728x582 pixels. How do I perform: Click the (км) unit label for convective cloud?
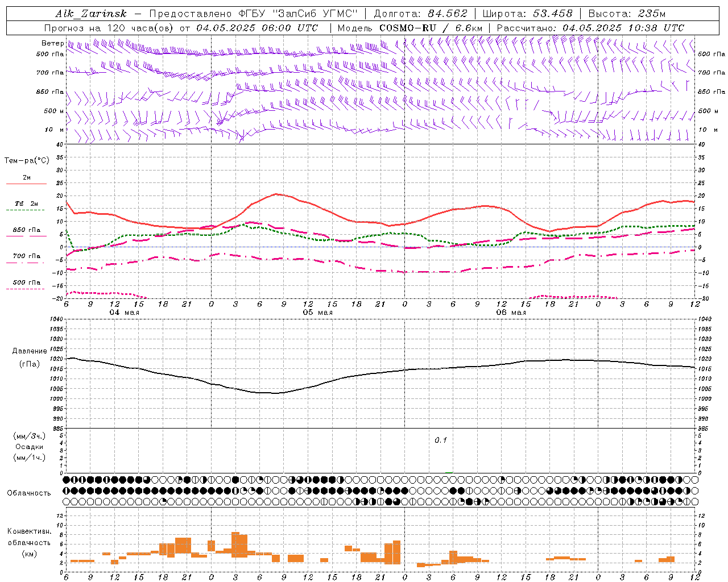point(30,554)
